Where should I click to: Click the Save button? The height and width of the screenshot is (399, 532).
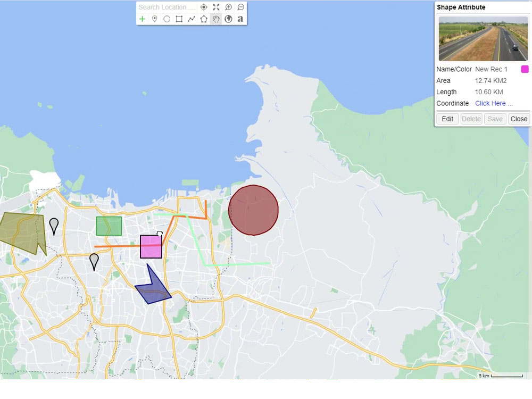click(495, 119)
